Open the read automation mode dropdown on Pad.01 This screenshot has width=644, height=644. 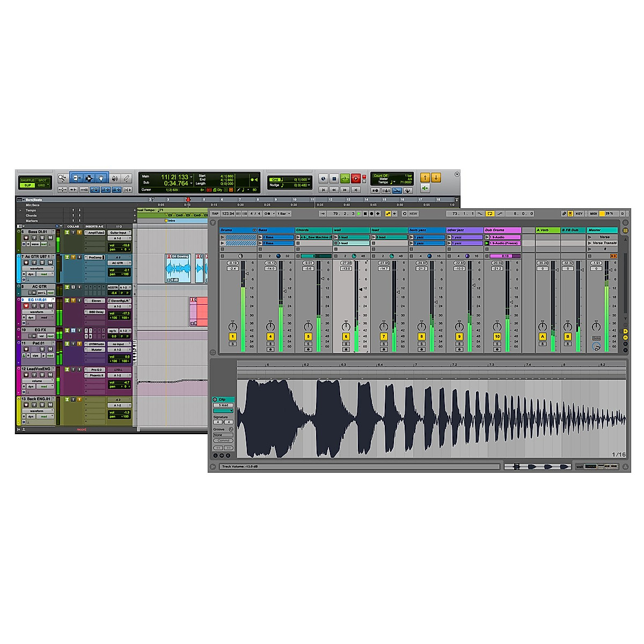coord(50,355)
